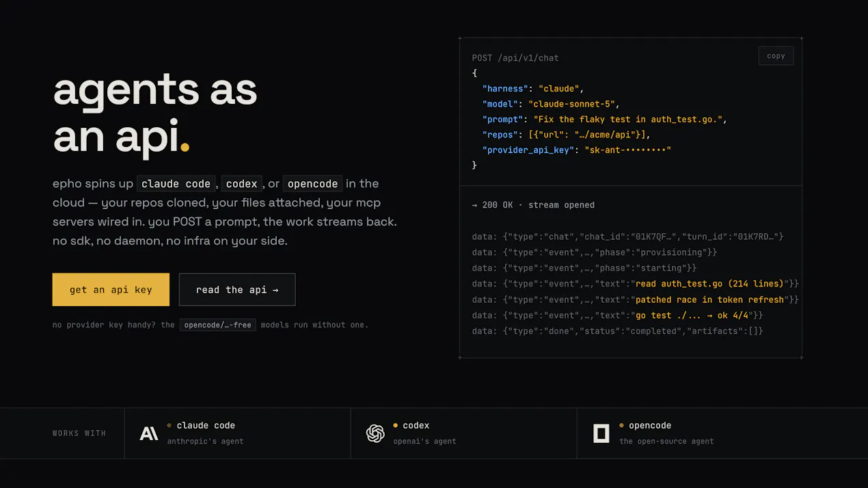This screenshot has height=488, width=868.
Task: Click the data line with "chat_id"
Action: coord(627,236)
